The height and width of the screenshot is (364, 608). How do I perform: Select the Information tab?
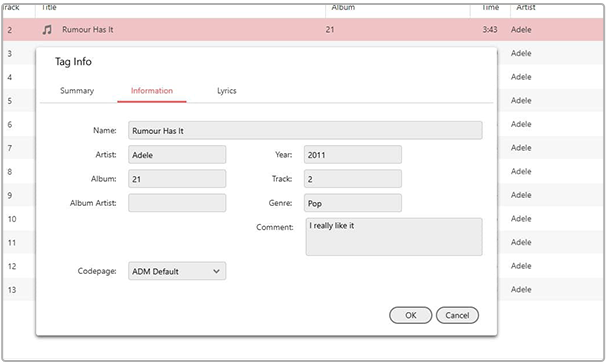tap(152, 91)
